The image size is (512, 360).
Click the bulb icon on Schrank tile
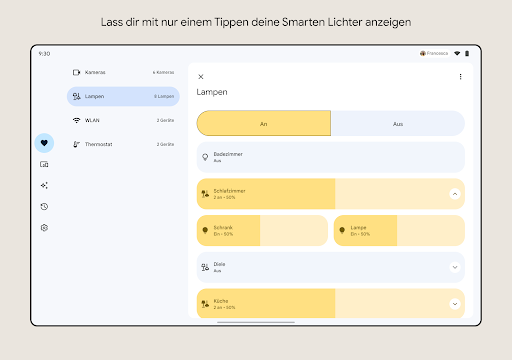205,230
